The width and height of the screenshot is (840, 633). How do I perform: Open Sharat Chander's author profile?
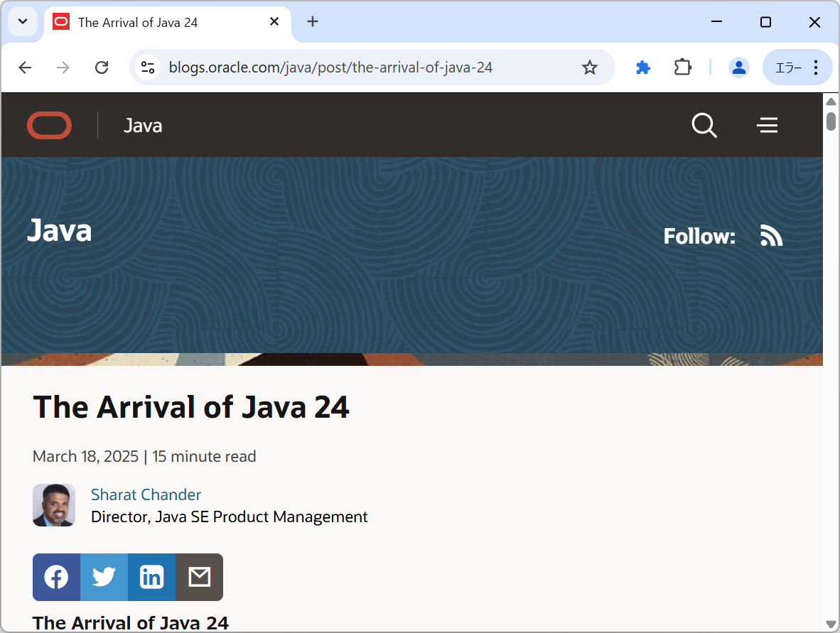[146, 494]
